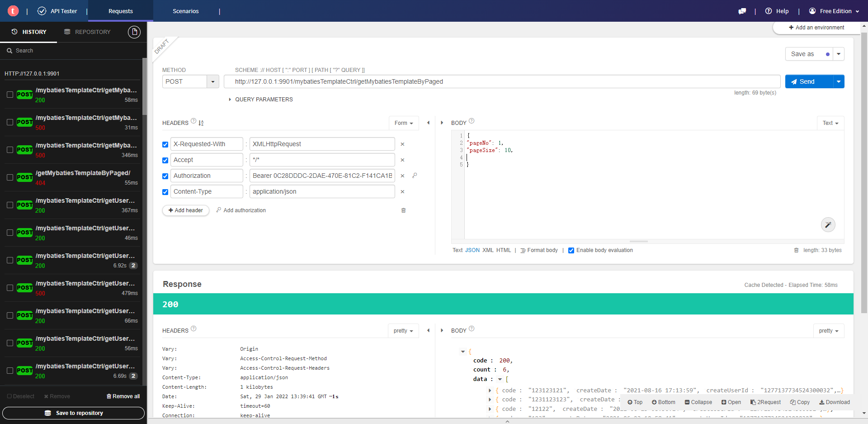Remove the X-Requested-With header
The height and width of the screenshot is (424, 868).
(x=402, y=144)
